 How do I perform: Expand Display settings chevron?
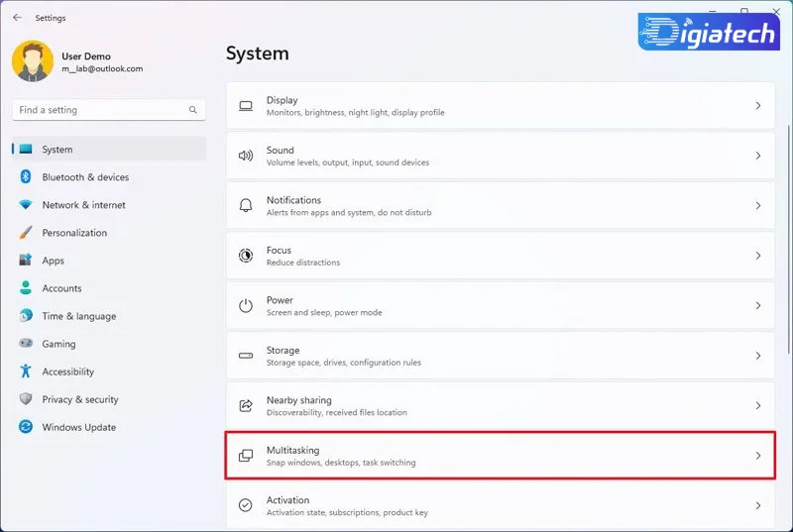coord(758,106)
